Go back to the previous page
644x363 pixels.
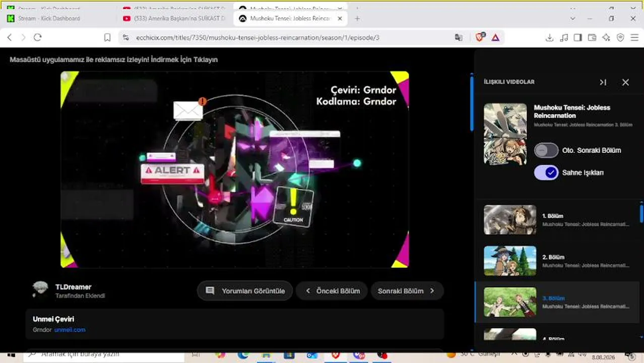9,37
